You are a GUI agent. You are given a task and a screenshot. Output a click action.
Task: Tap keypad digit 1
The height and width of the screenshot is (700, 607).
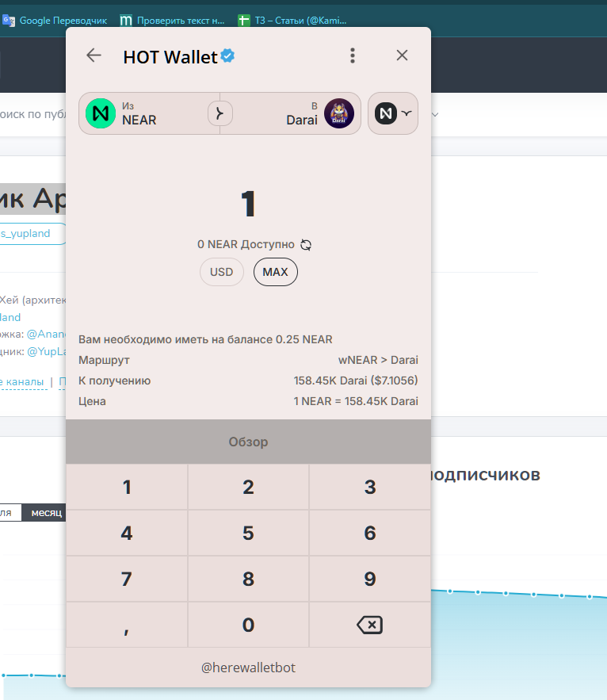click(x=127, y=487)
